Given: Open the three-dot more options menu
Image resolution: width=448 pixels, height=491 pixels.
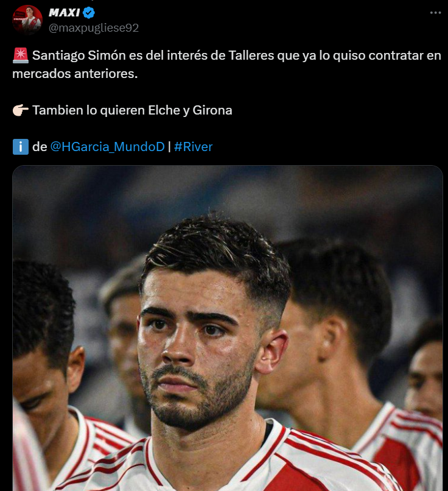Looking at the screenshot, I should click(x=435, y=13).
